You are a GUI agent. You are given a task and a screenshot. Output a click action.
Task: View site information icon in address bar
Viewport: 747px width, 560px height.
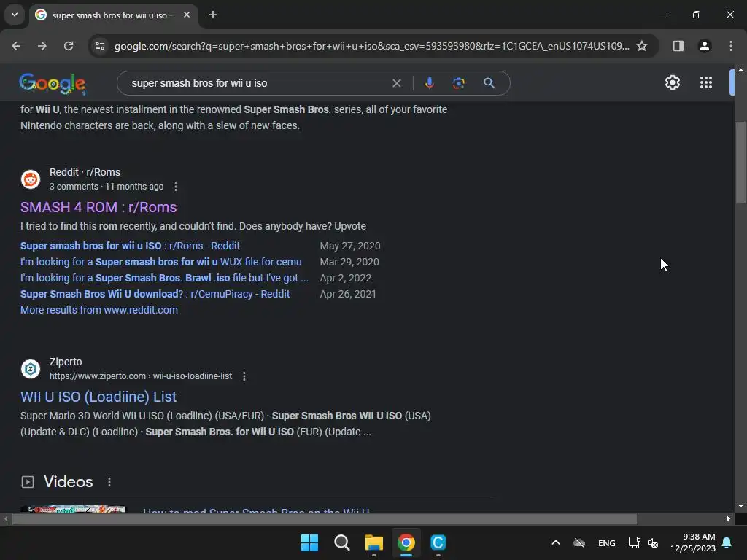99,46
